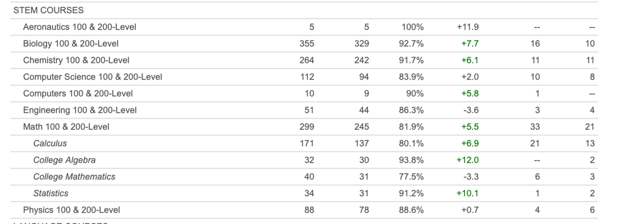
Task: Select the College Mathematics sub-row
Action: pos(67,177)
